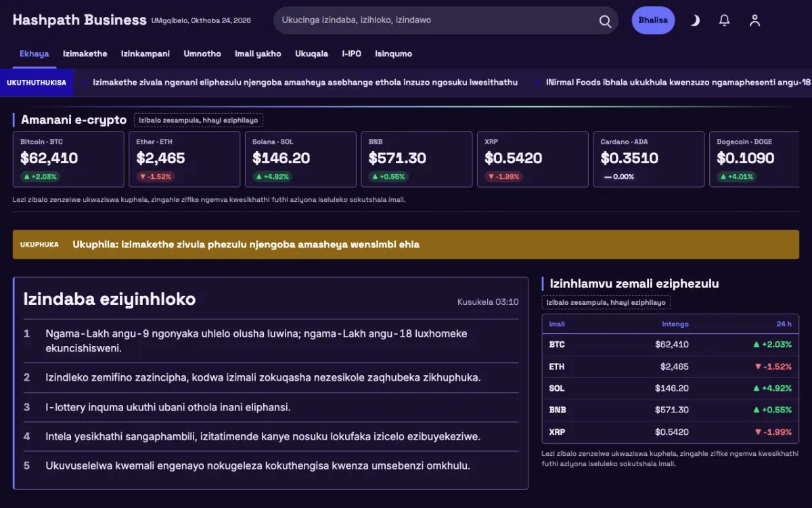Image resolution: width=812 pixels, height=508 pixels.
Task: Click the Bhalisa button
Action: (x=653, y=20)
